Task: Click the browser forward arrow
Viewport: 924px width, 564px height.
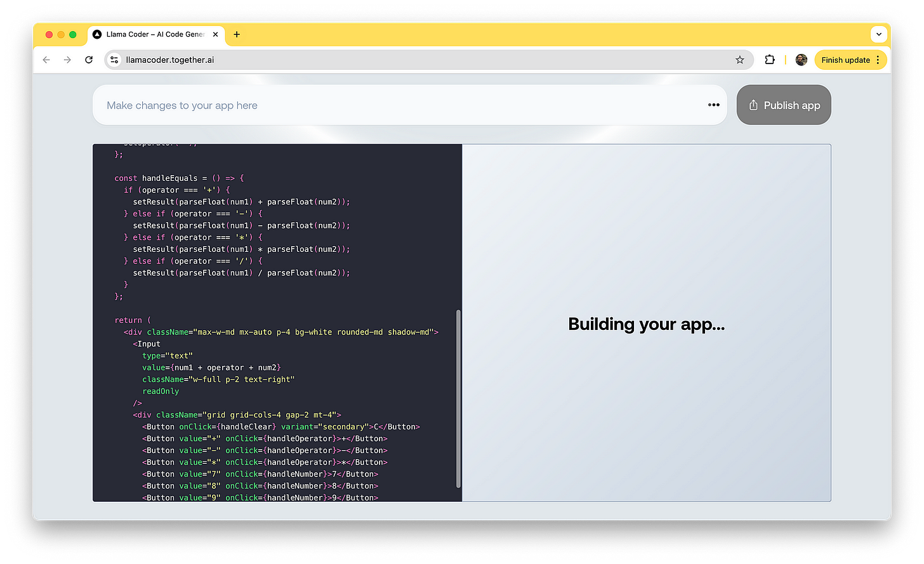Action: 67,60
